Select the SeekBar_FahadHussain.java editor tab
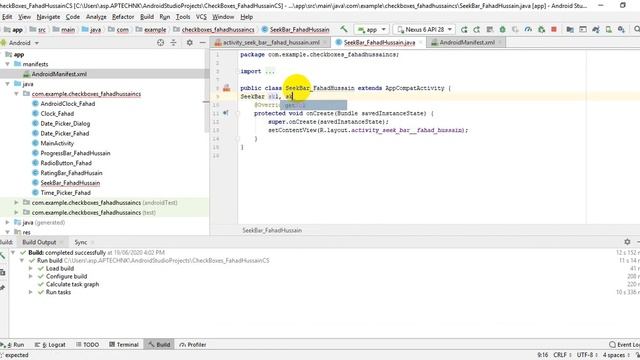 click(379, 42)
